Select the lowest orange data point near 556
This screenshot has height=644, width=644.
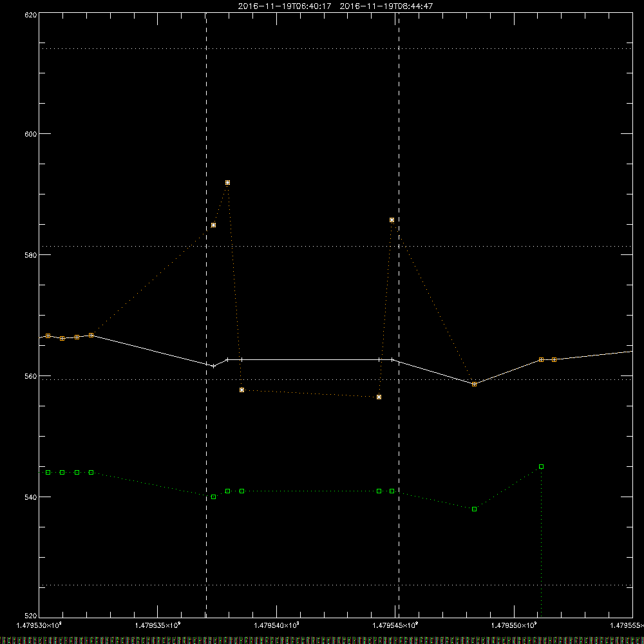pos(379,397)
